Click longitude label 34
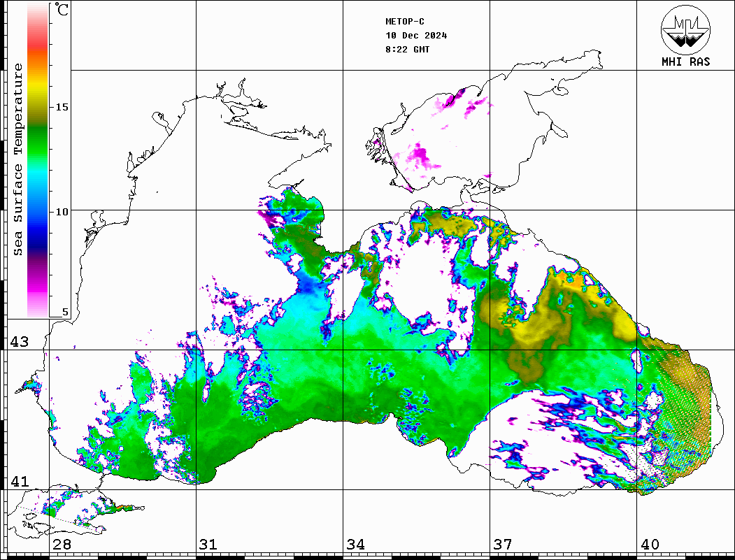This screenshot has height=560, width=735. [355, 545]
